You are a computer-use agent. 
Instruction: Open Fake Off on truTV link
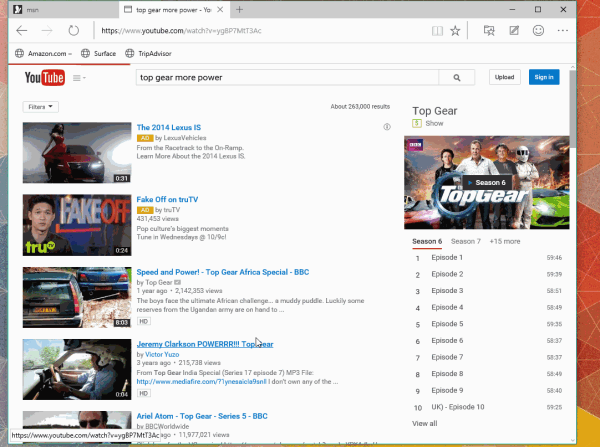167,199
